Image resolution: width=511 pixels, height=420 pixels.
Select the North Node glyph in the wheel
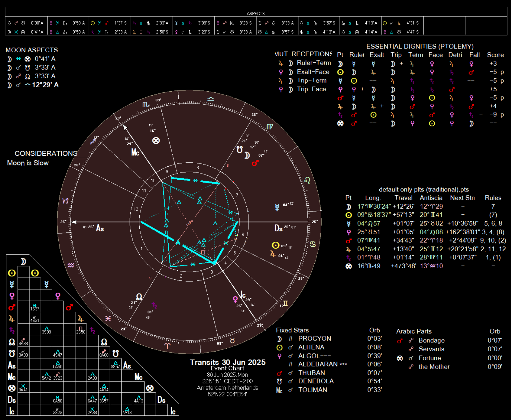[139, 297]
